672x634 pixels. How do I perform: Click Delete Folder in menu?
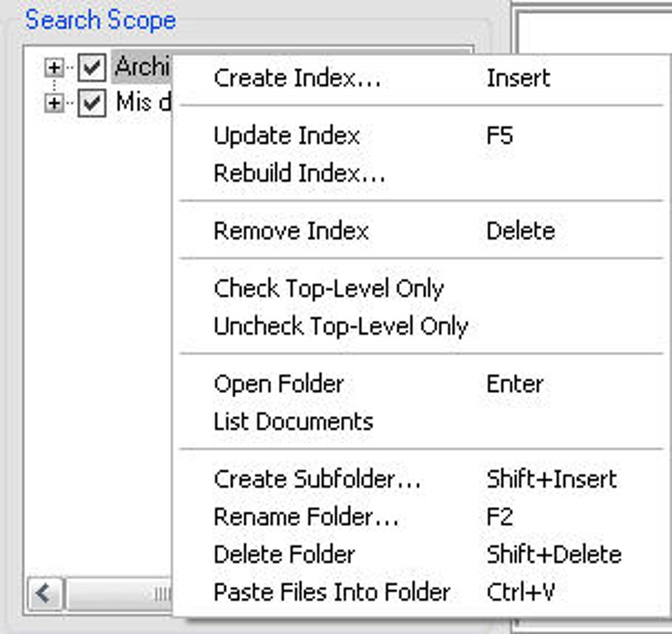(x=285, y=554)
